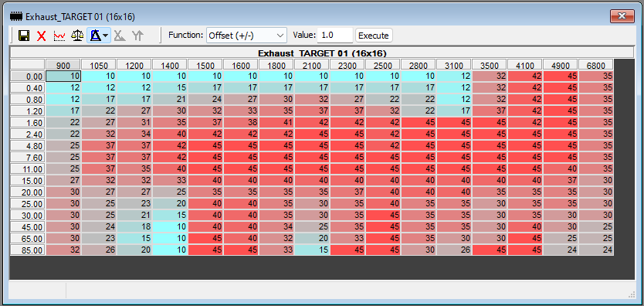The image size is (644, 306).
Task: Click the greyed-out Y arrow icon
Action: point(137,36)
